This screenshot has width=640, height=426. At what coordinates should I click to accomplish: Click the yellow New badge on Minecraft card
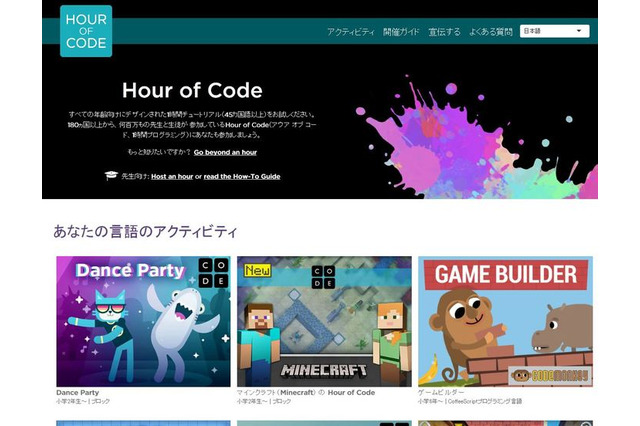pos(257,270)
